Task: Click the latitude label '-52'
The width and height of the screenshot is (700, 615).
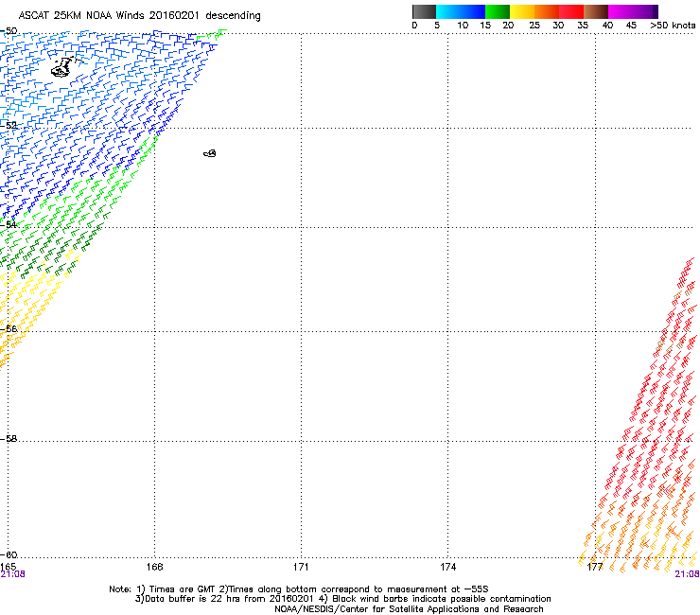Action: coord(9,126)
